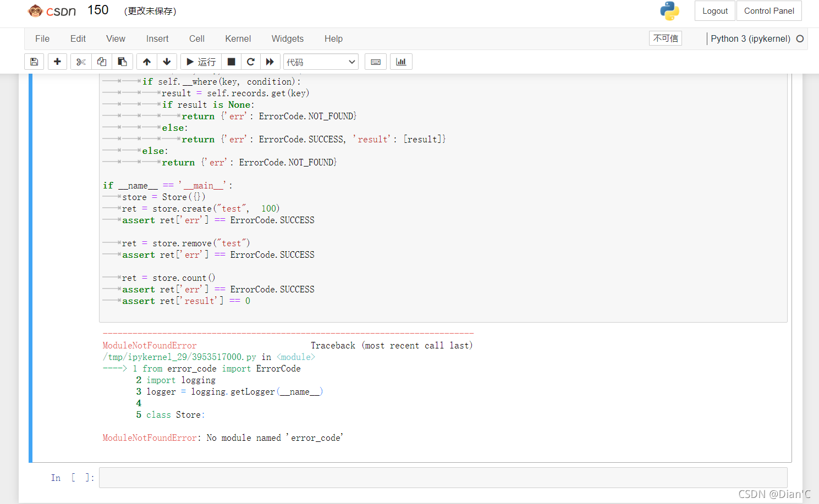Cut selected cells using the scissors icon
This screenshot has height=504, width=819.
pos(81,62)
